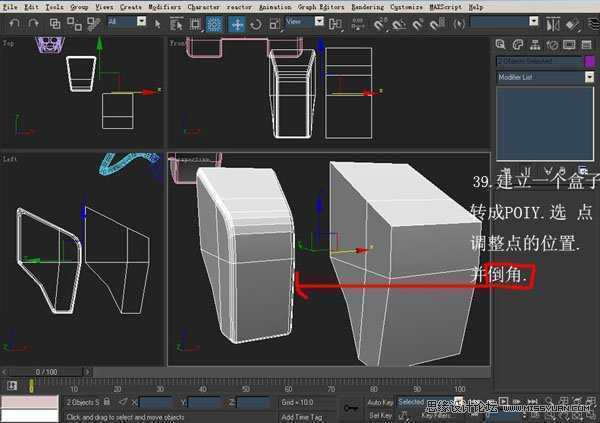Image resolution: width=600 pixels, height=423 pixels.
Task: Step time slider back with left arrow
Action: (4, 372)
